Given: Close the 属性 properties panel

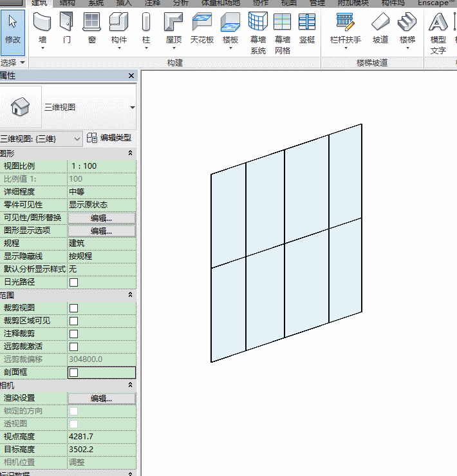Looking at the screenshot, I should tap(131, 75).
